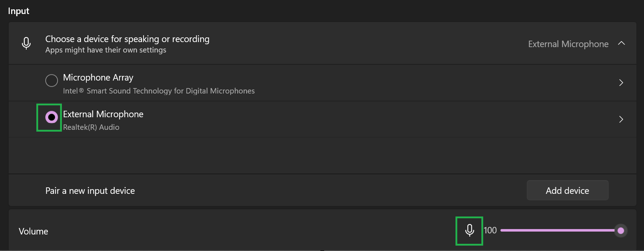This screenshot has width=644, height=251.
Task: Select the External Microphone radio button
Action: tap(51, 117)
